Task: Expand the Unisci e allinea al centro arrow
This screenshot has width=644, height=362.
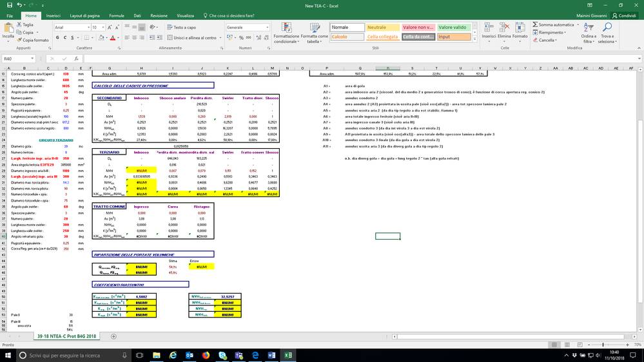Action: (x=220, y=38)
